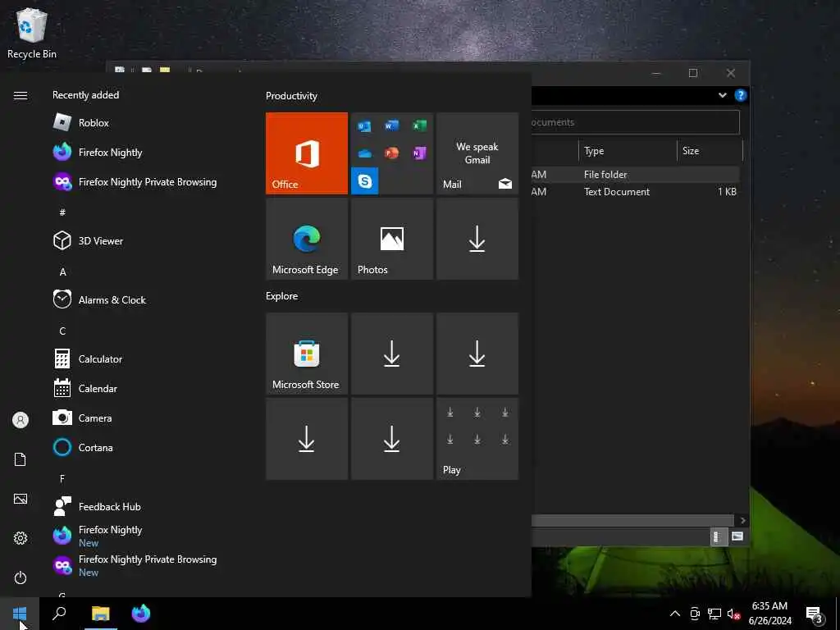Click the Power button in Start
Screen dimensions: 840x630
21,577
